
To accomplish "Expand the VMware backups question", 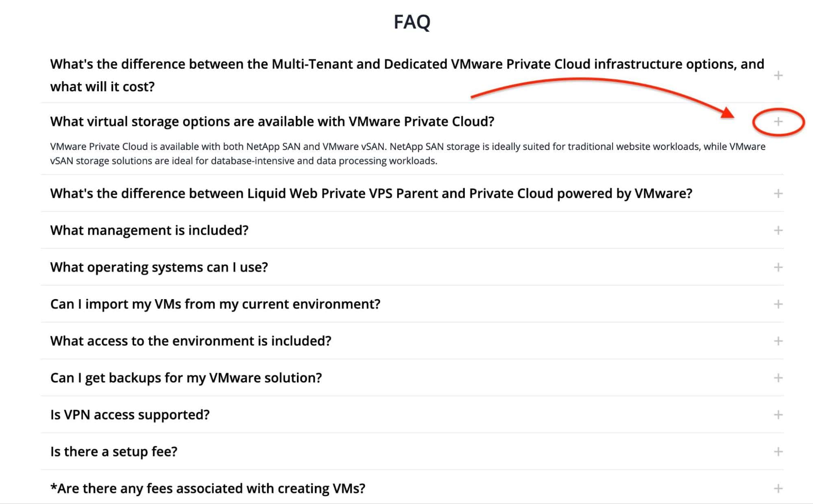I will tap(778, 378).
